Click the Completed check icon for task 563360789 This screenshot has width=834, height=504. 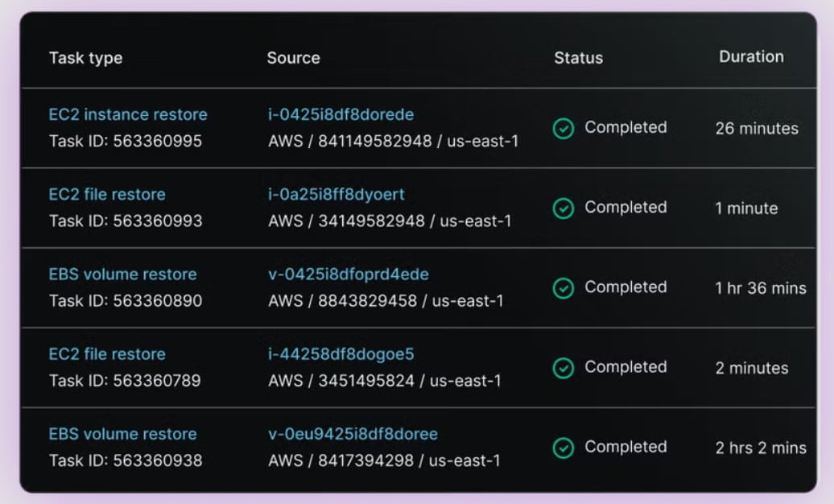tap(564, 367)
